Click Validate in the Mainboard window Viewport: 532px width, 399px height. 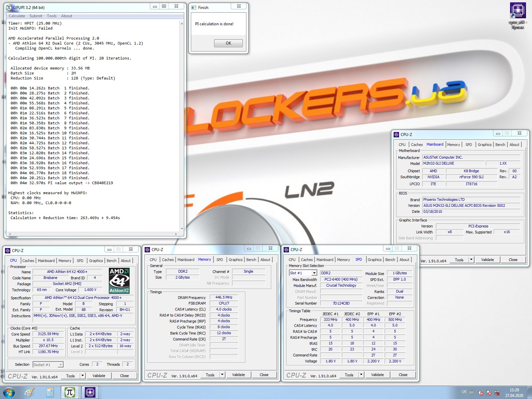[487, 260]
